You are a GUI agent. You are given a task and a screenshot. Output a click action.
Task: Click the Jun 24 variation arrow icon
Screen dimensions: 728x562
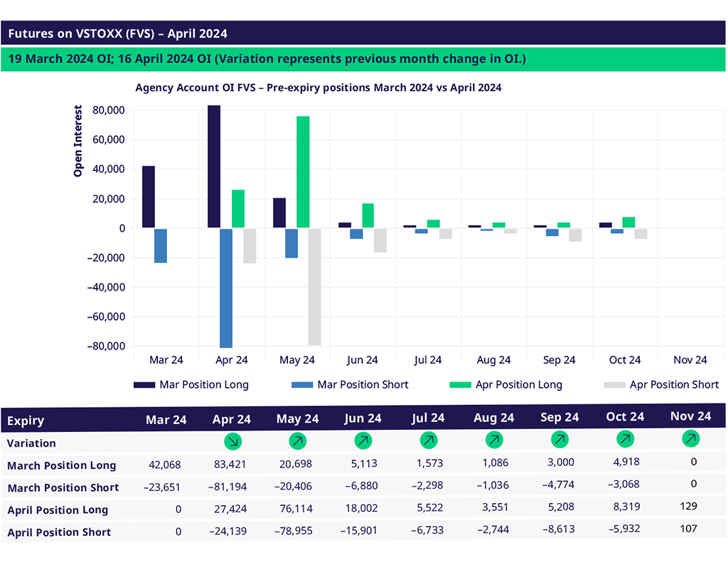(363, 441)
